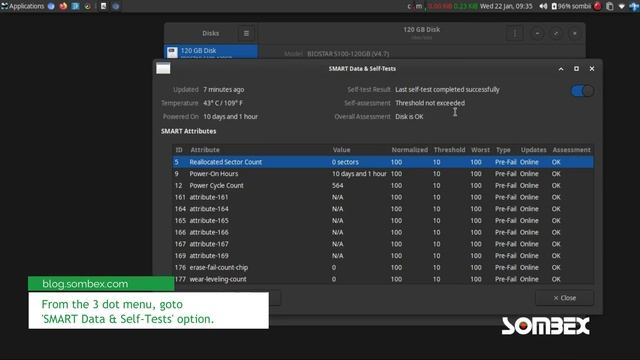Select the wear-leveling-count row
640x360 pixels.
coord(383,279)
